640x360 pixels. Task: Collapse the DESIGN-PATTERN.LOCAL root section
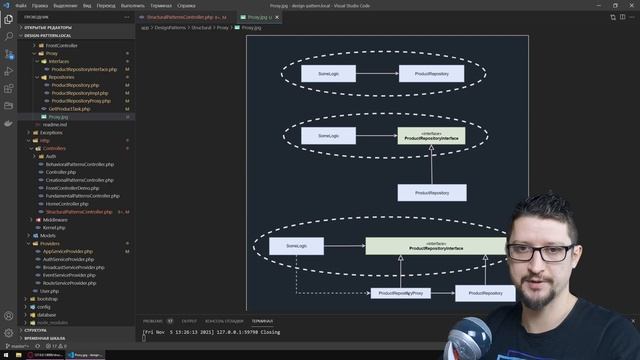[76, 36]
